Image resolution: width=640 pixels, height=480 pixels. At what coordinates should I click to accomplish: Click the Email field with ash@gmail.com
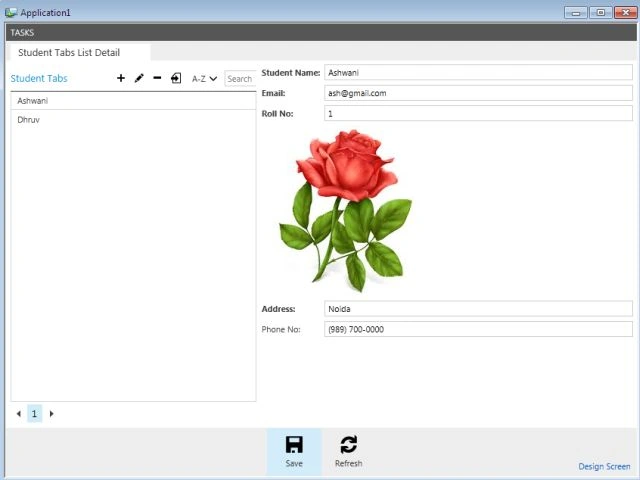click(478, 93)
